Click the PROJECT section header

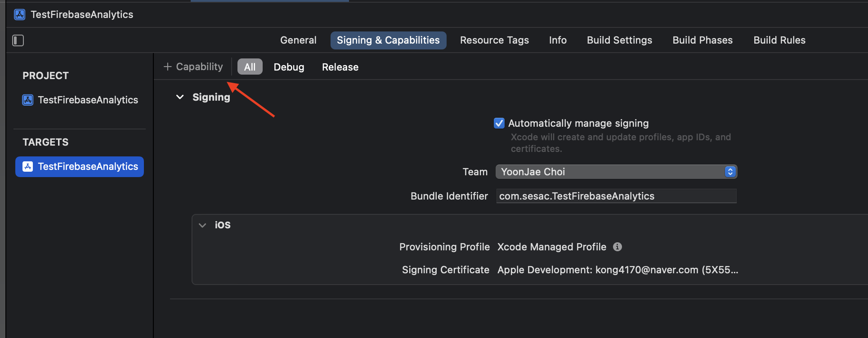click(45, 76)
